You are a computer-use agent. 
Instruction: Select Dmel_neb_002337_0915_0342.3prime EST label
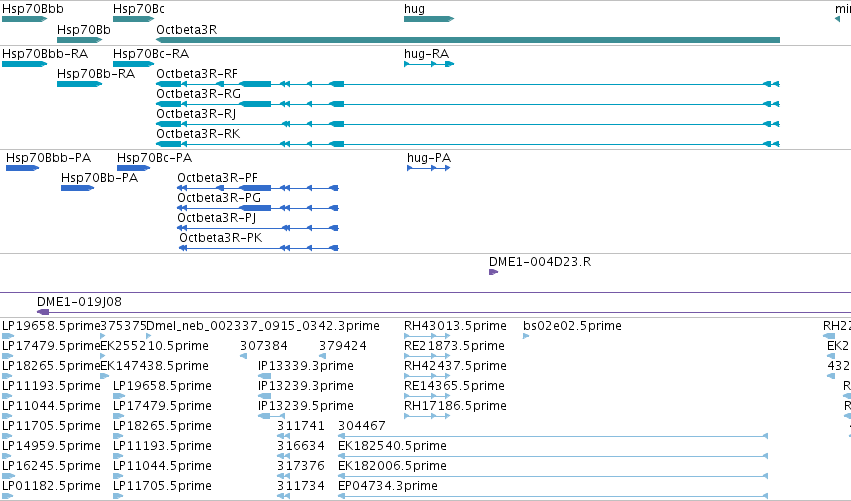(263, 326)
